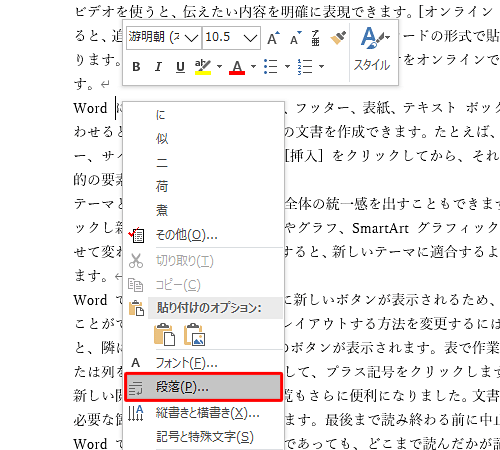500x450 pixels.
Task: Apply yellow text highlight color
Action: (203, 67)
